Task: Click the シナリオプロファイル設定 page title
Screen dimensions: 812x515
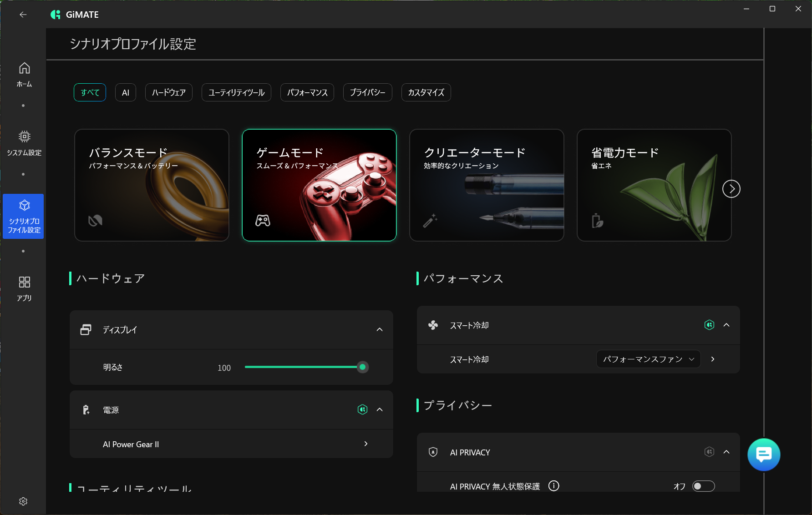Action: pos(133,44)
